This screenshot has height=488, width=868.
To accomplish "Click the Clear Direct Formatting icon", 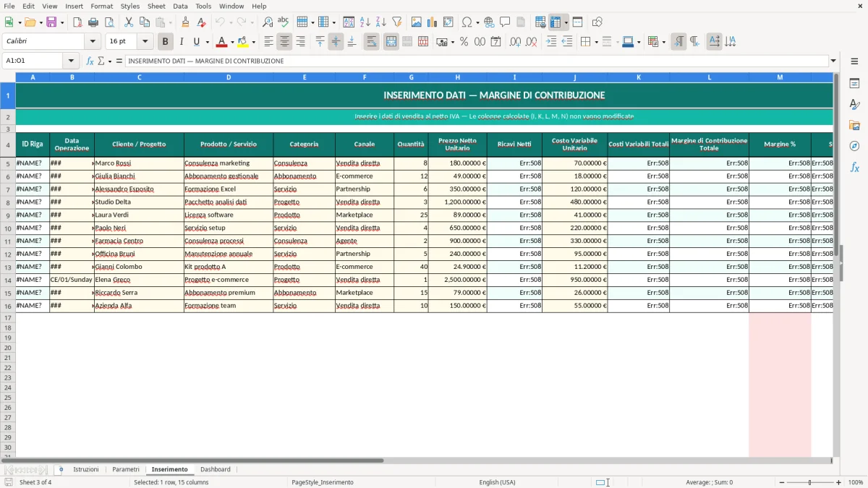I will 202,22.
